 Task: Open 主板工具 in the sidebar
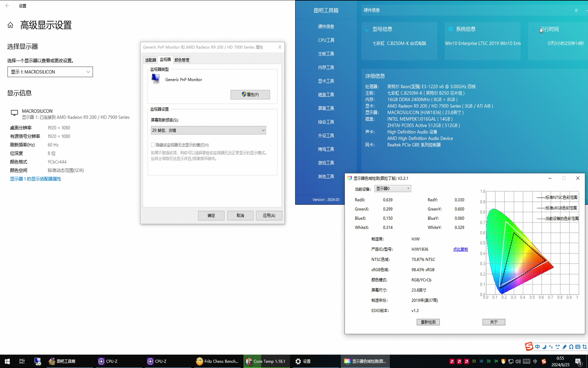point(326,54)
